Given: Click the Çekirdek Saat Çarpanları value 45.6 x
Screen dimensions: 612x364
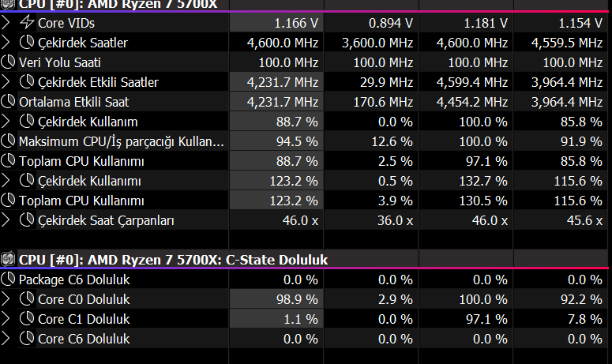Looking at the screenshot, I should (x=584, y=220).
